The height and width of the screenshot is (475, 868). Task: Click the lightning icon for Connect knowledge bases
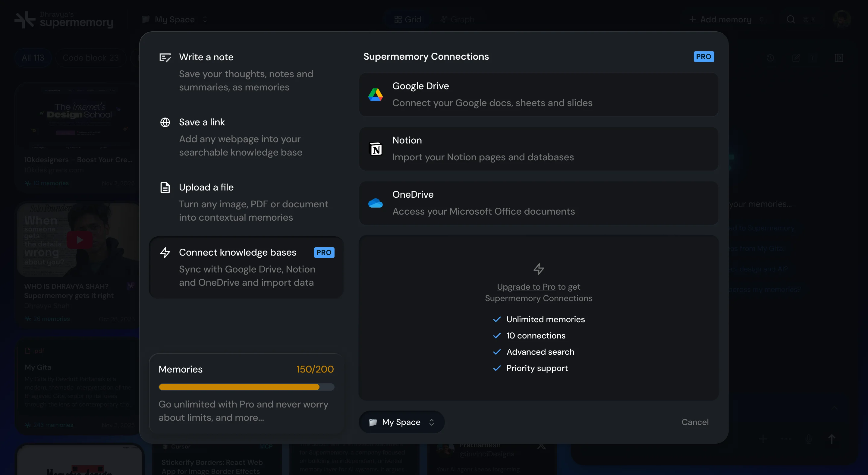(x=165, y=252)
